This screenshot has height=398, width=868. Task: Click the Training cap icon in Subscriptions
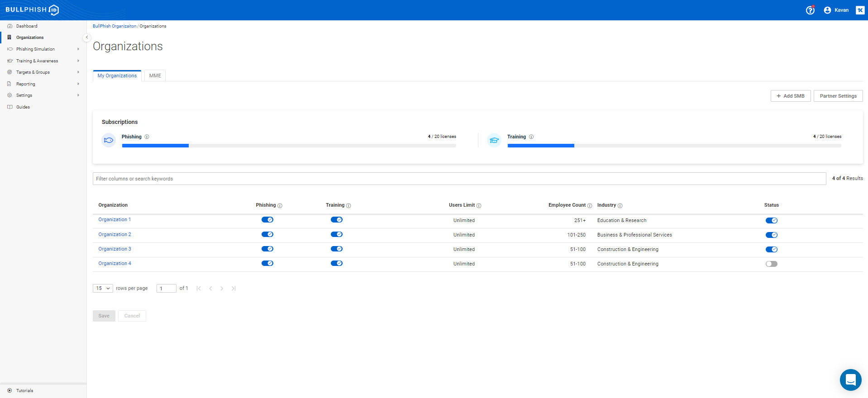[494, 140]
